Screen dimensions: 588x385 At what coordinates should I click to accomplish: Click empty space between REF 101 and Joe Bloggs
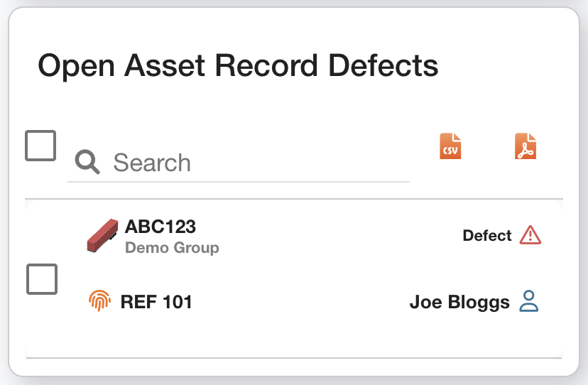[x=298, y=302]
